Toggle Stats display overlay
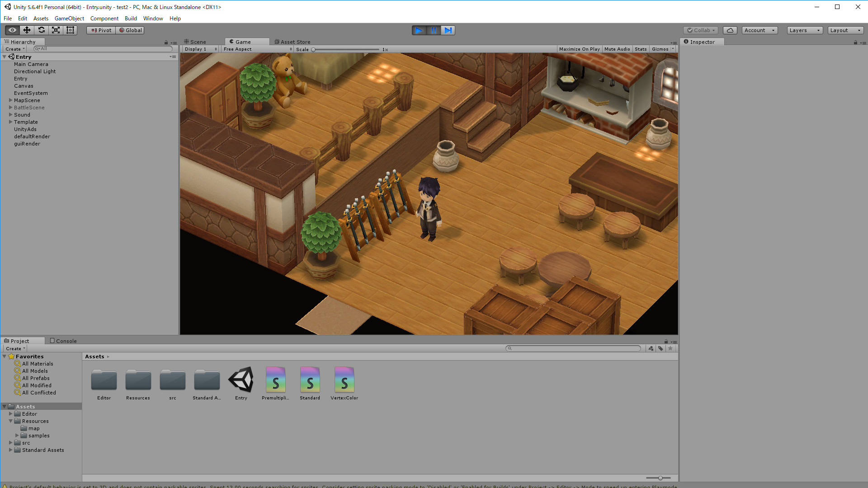Image resolution: width=868 pixels, height=488 pixels. pos(640,49)
